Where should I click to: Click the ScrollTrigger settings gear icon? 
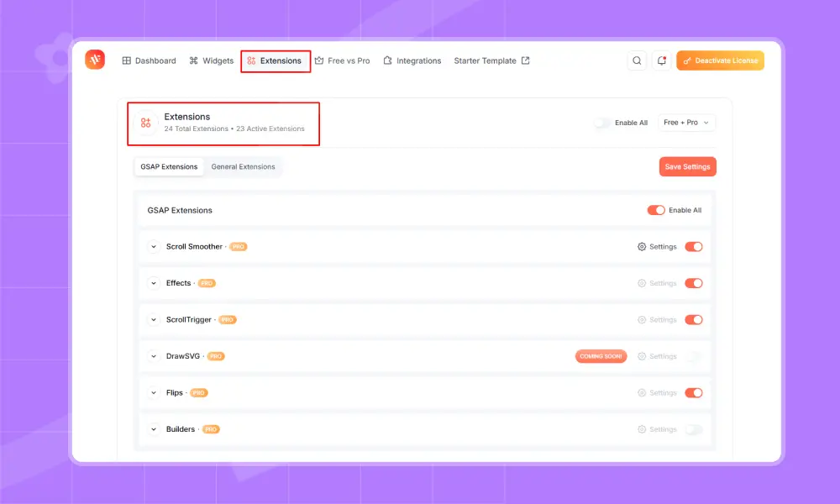[642, 320]
